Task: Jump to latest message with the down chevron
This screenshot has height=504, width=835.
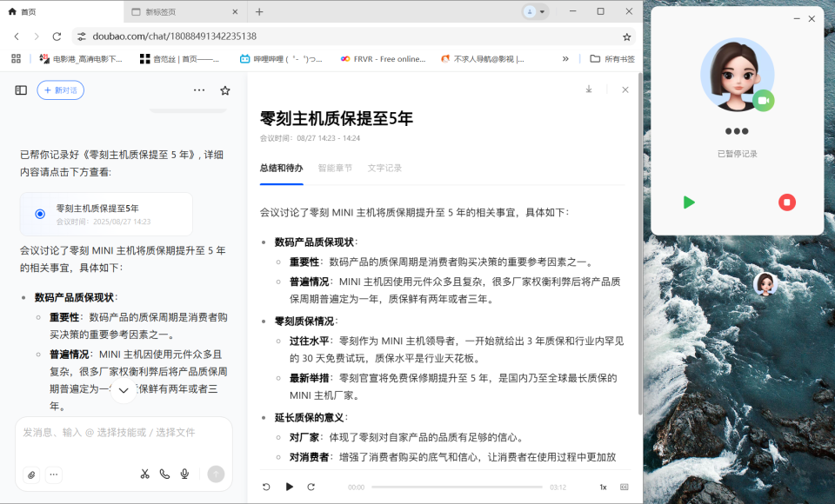Action: 124,390
